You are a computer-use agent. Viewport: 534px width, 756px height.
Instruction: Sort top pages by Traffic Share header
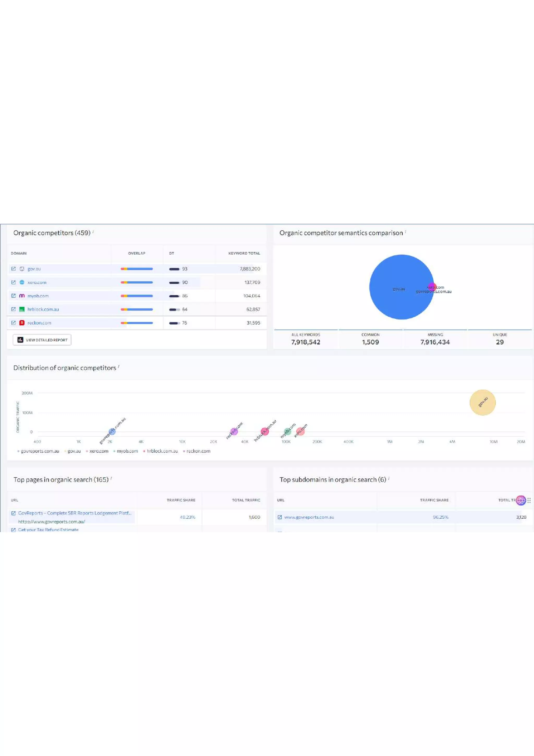click(181, 500)
